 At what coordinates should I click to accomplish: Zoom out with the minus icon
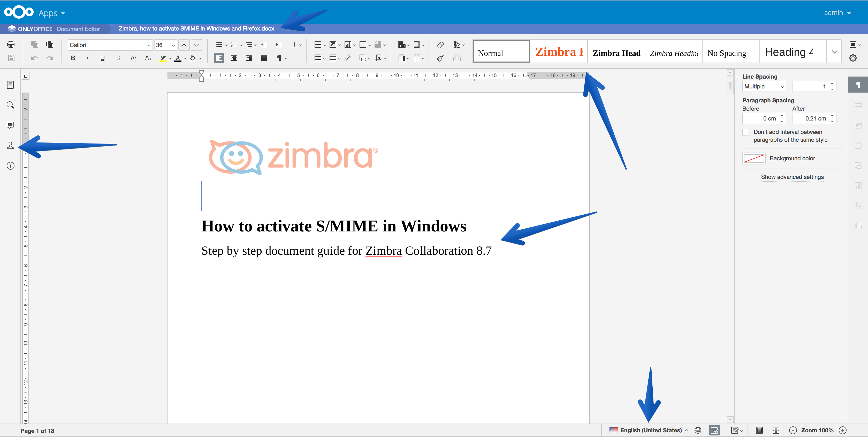793,430
